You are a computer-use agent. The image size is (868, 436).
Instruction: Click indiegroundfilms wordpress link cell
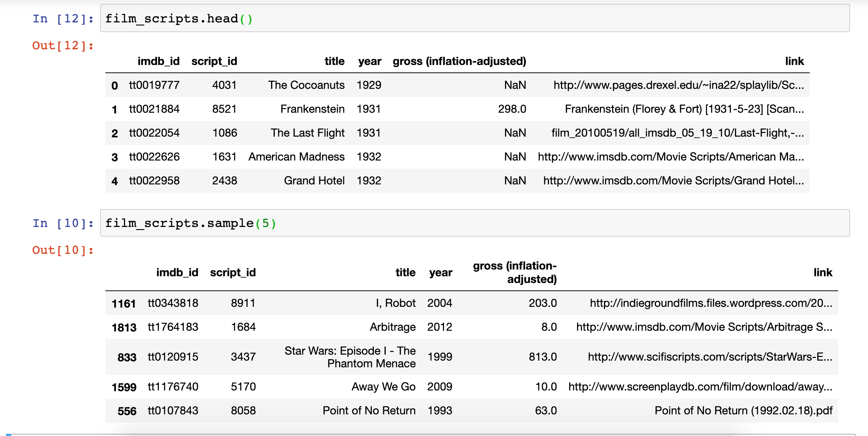click(711, 303)
